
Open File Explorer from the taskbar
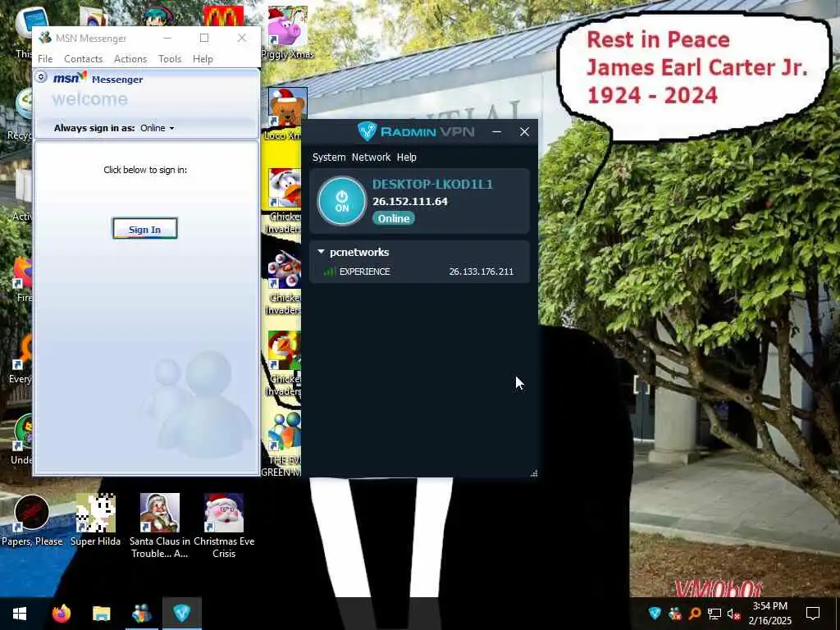click(101, 614)
